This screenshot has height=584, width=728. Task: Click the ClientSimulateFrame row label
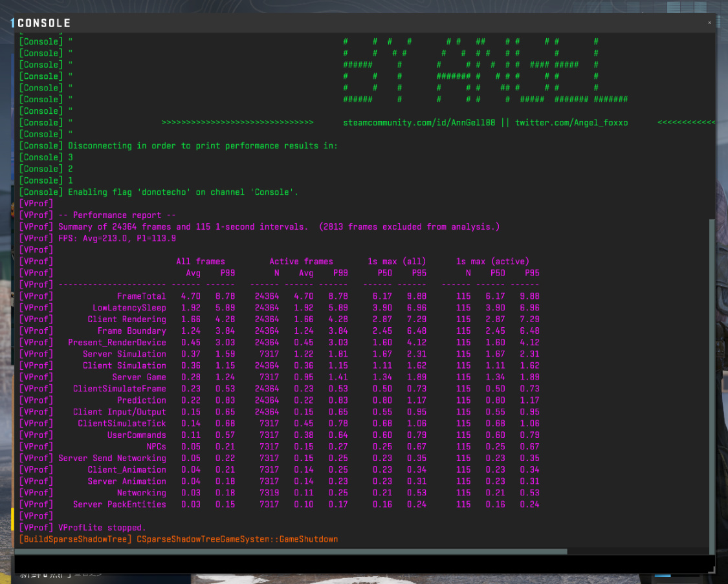tap(119, 389)
